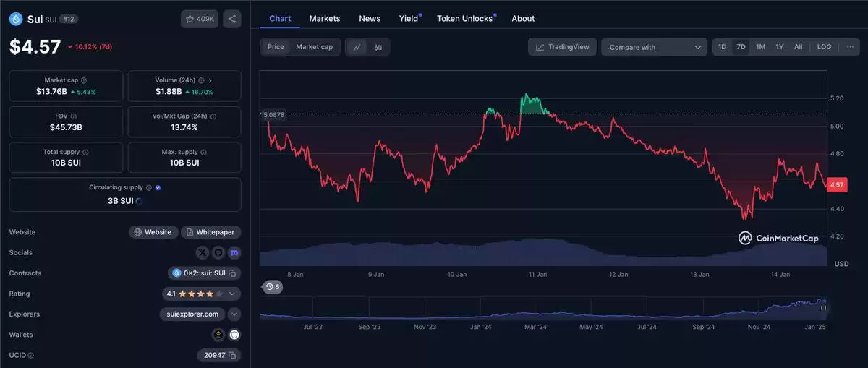
Task: Expand Volume (24h) chevron arrow
Action: (x=210, y=80)
